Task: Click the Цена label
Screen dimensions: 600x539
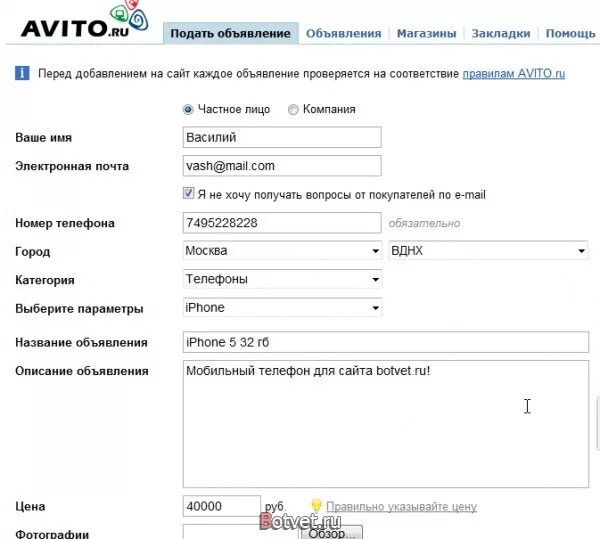Action: (30, 506)
